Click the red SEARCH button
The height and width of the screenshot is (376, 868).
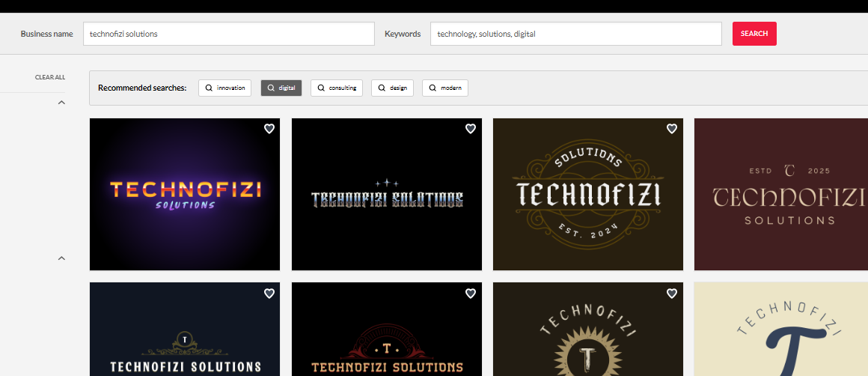click(754, 34)
